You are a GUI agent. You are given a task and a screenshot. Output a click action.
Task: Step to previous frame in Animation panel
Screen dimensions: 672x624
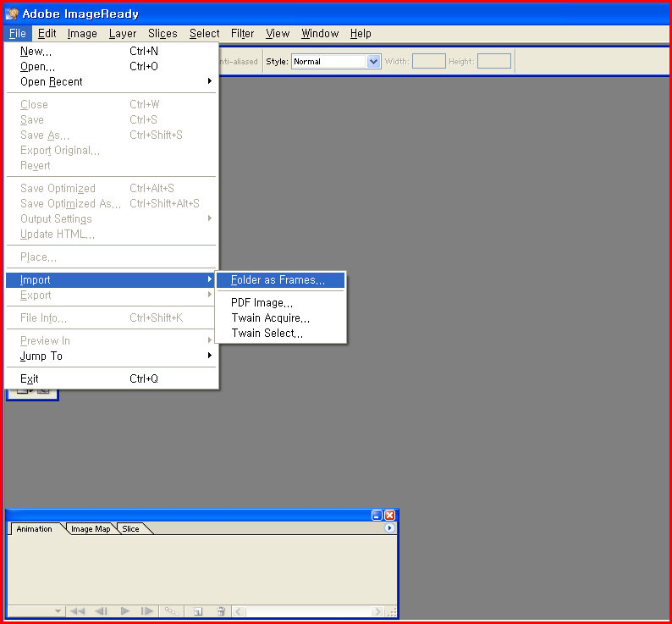pyautogui.click(x=101, y=610)
